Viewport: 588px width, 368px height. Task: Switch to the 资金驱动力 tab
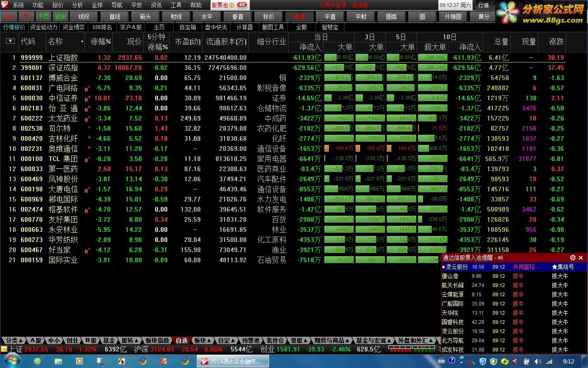44,27
